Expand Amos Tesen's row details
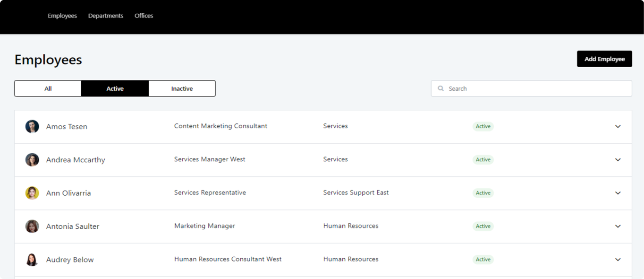644x279 pixels. tap(618, 127)
